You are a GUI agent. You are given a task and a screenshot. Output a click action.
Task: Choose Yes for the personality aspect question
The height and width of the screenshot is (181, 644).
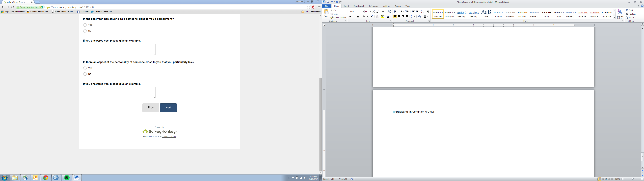point(85,68)
